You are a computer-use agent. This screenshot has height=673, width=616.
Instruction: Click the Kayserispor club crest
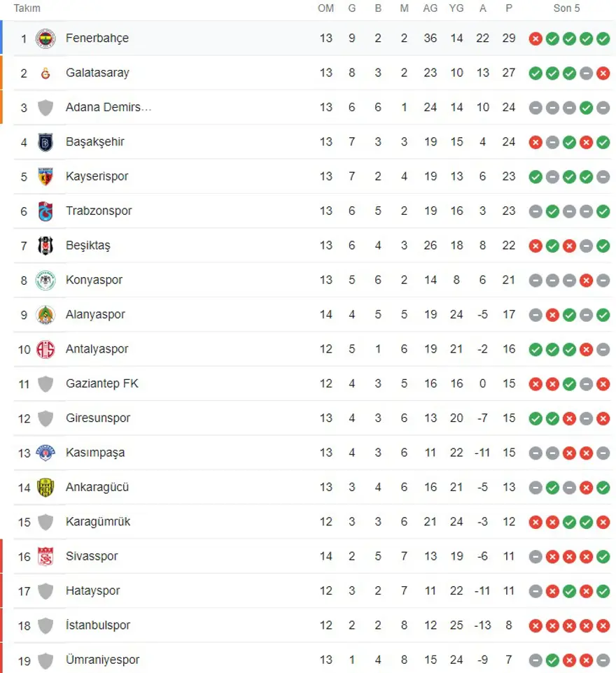45,176
